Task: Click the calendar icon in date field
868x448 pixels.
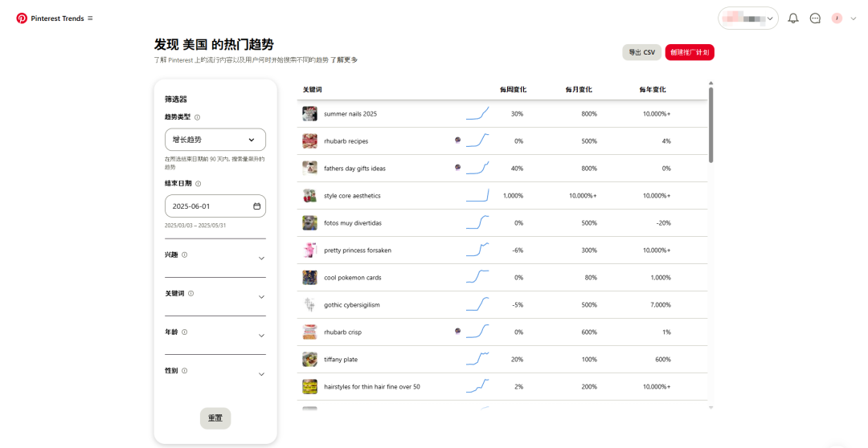Action: pos(257,206)
